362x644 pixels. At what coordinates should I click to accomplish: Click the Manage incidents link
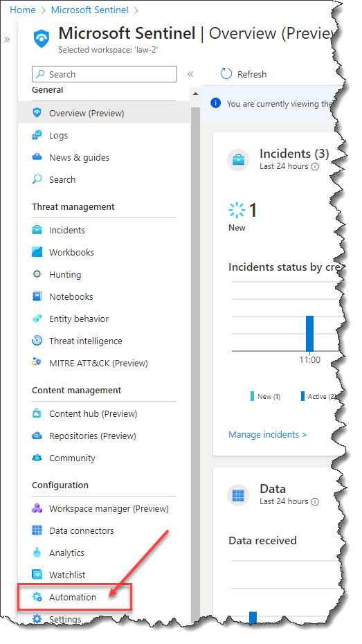click(x=267, y=435)
